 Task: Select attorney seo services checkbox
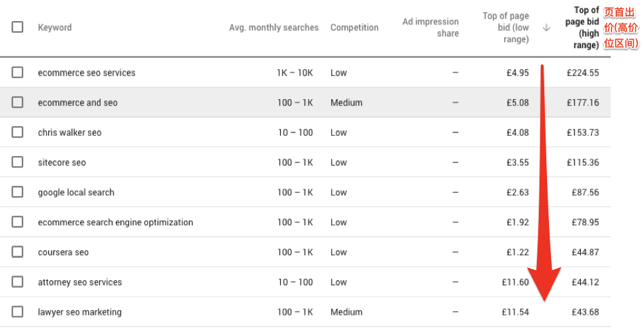point(18,282)
